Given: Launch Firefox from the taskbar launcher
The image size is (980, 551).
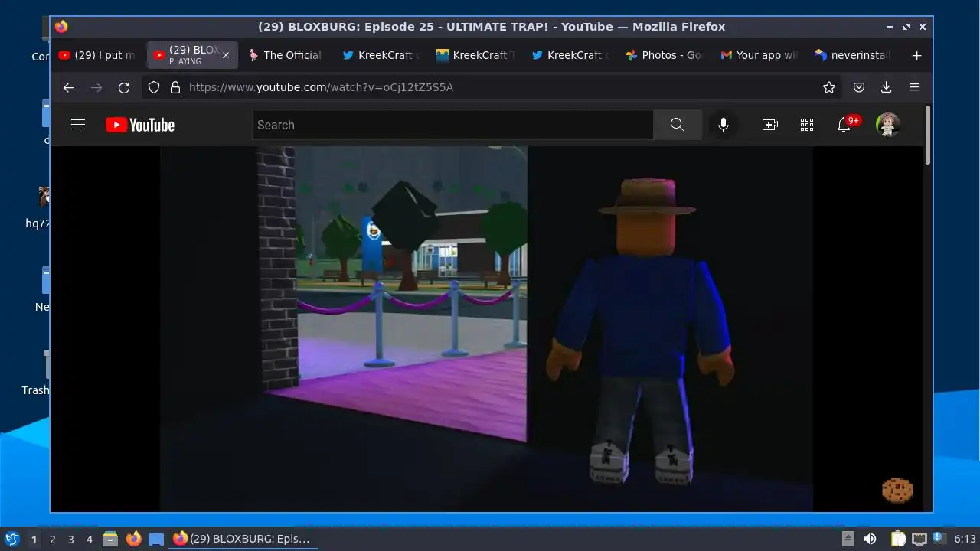Looking at the screenshot, I should pos(133,539).
